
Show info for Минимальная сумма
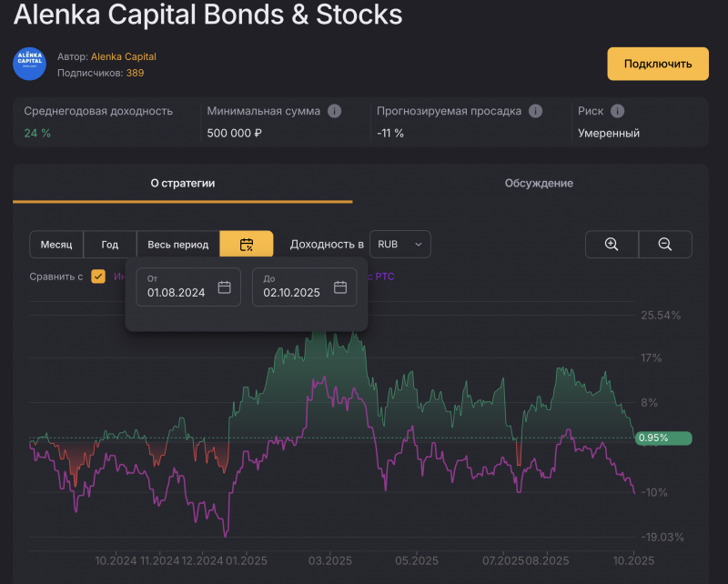(x=334, y=111)
